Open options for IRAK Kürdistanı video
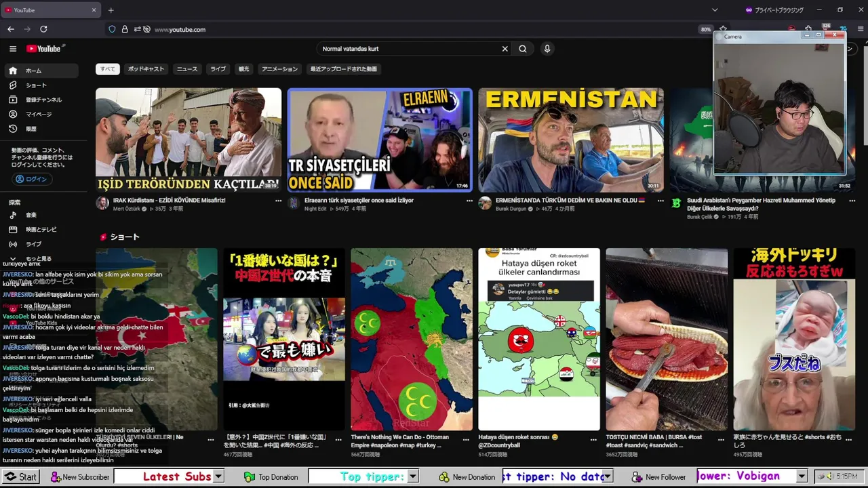Image resolution: width=868 pixels, height=488 pixels. [x=278, y=201]
